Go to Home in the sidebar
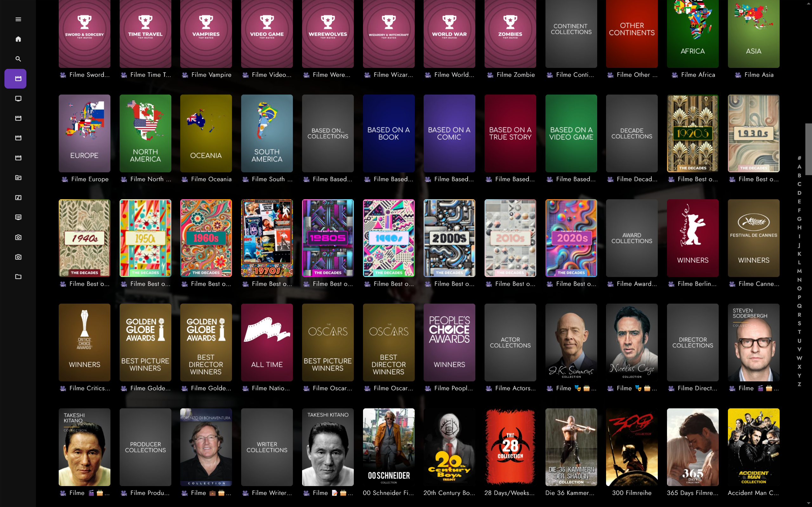This screenshot has width=812, height=507. click(x=18, y=39)
